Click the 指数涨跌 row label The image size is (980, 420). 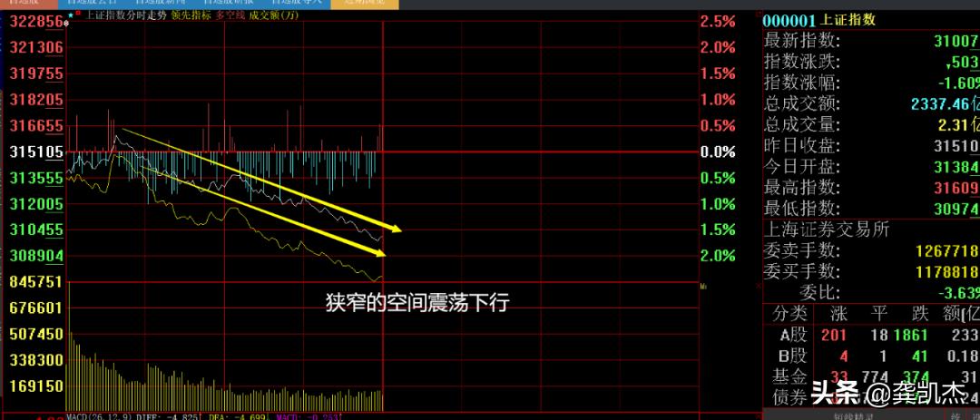802,62
